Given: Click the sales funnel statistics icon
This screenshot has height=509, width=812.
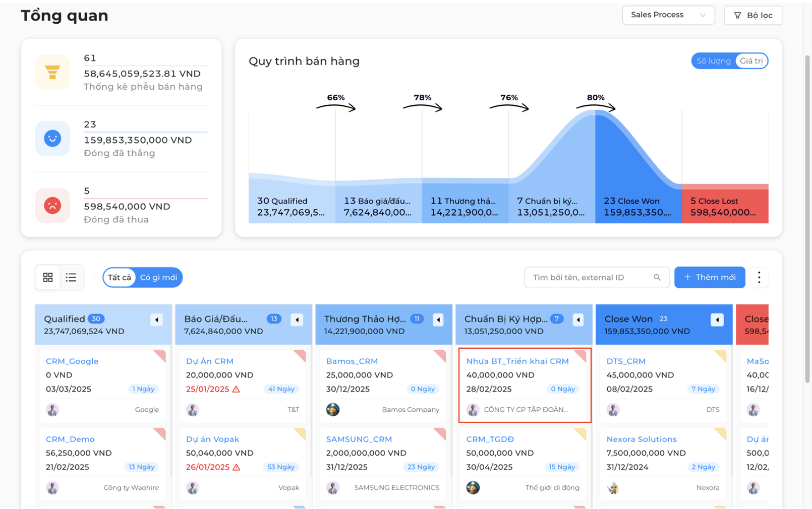Looking at the screenshot, I should (52, 72).
